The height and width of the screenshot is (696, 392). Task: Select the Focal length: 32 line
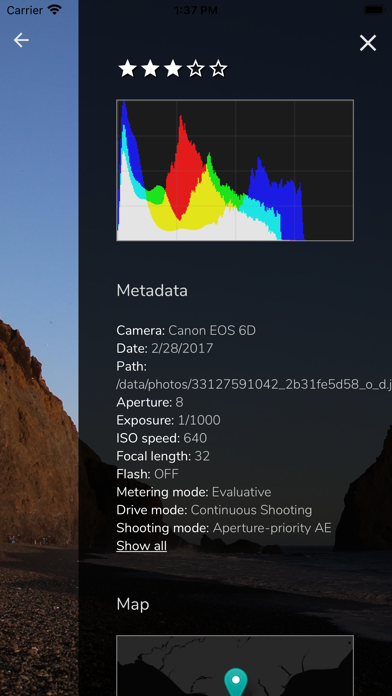[x=163, y=456]
